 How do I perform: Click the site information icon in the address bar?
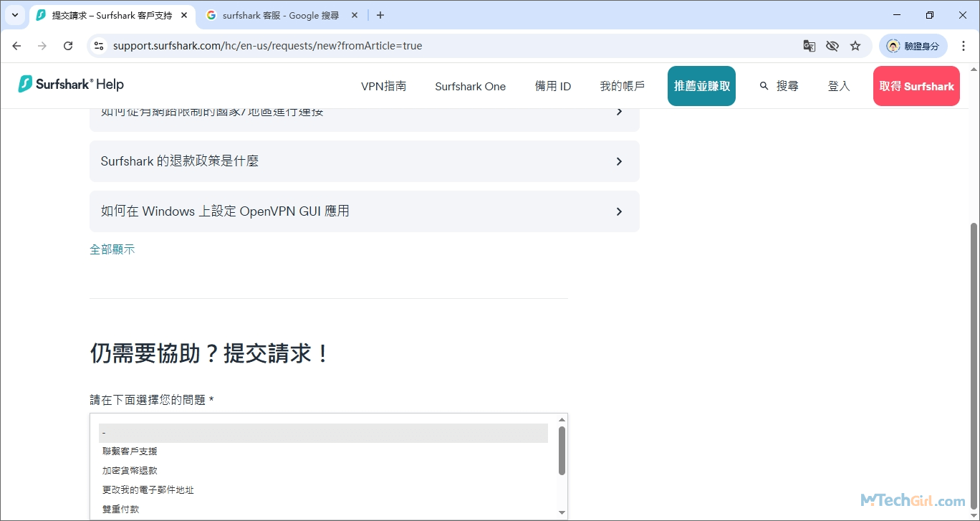98,45
